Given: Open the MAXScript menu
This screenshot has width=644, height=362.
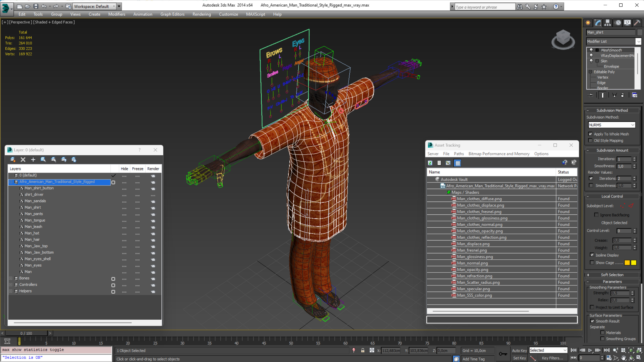Looking at the screenshot, I should coord(255,14).
